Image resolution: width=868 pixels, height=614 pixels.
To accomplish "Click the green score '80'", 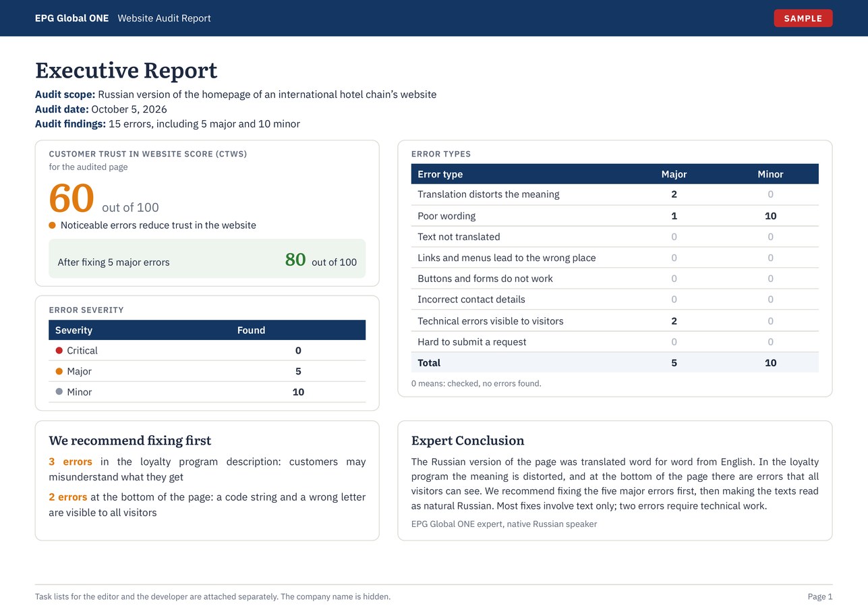I will tap(295, 259).
